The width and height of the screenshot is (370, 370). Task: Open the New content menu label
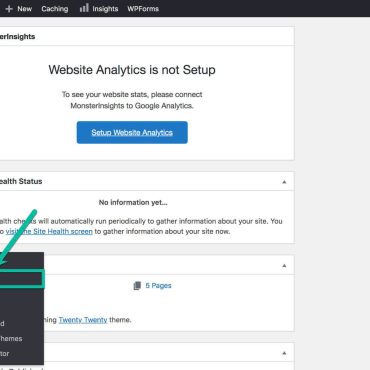24,9
